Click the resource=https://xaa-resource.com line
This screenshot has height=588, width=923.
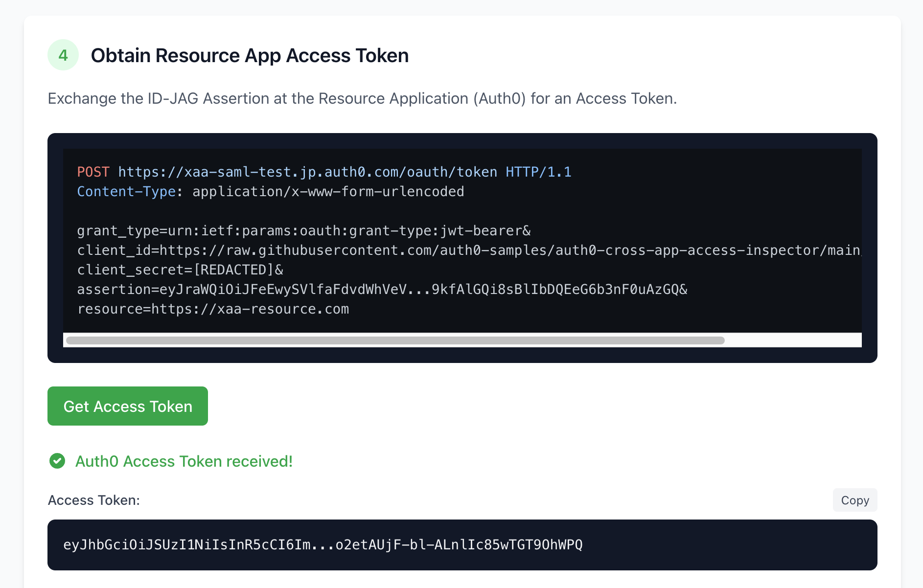pos(213,309)
